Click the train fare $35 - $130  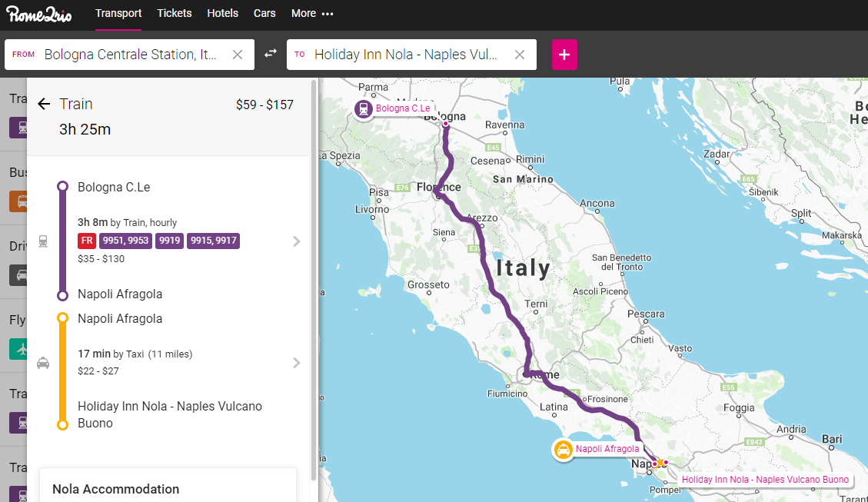click(101, 258)
